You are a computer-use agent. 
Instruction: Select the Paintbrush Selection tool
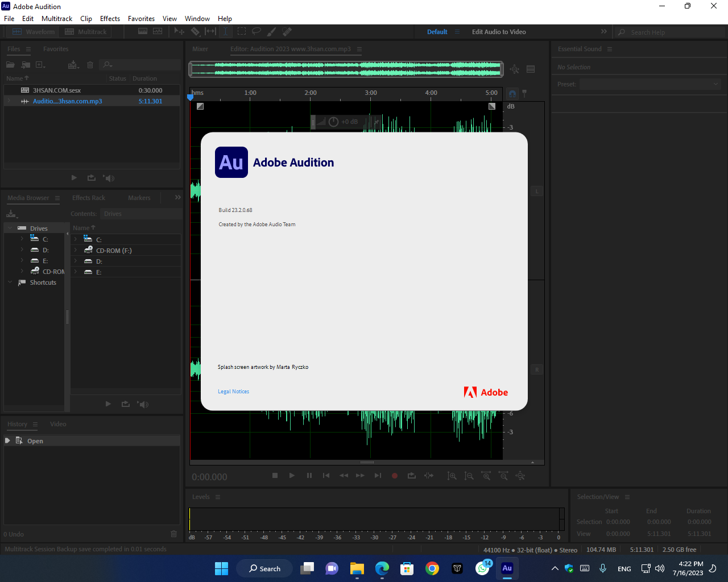(272, 32)
